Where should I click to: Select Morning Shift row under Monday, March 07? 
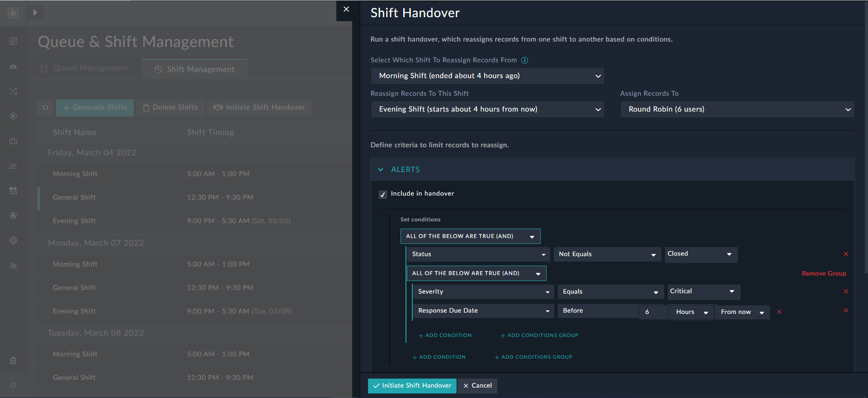click(x=195, y=265)
